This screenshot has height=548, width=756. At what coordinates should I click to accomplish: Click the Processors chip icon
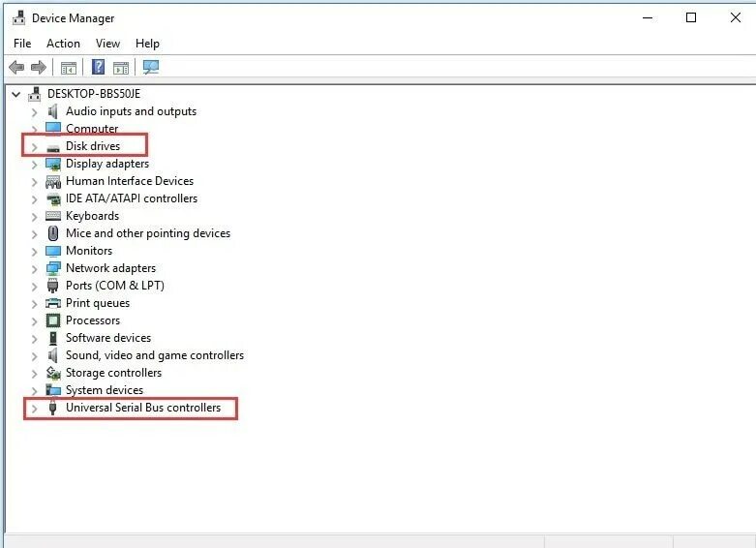coord(53,320)
